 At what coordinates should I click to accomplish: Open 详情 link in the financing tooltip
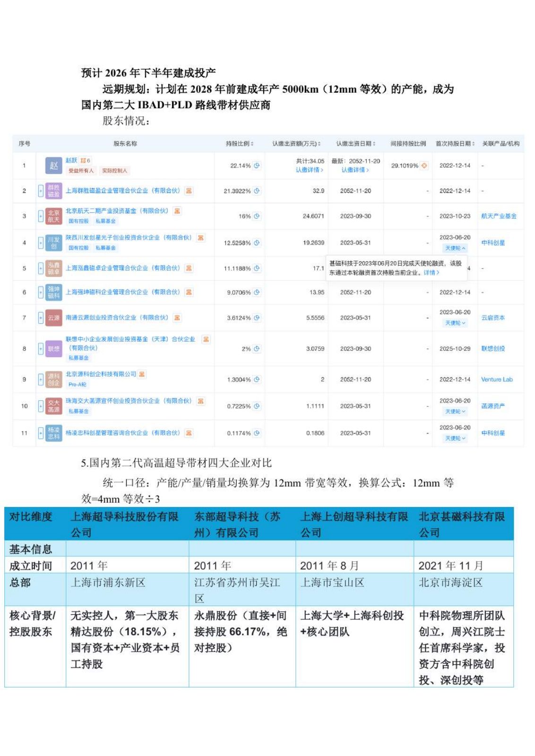[431, 273]
